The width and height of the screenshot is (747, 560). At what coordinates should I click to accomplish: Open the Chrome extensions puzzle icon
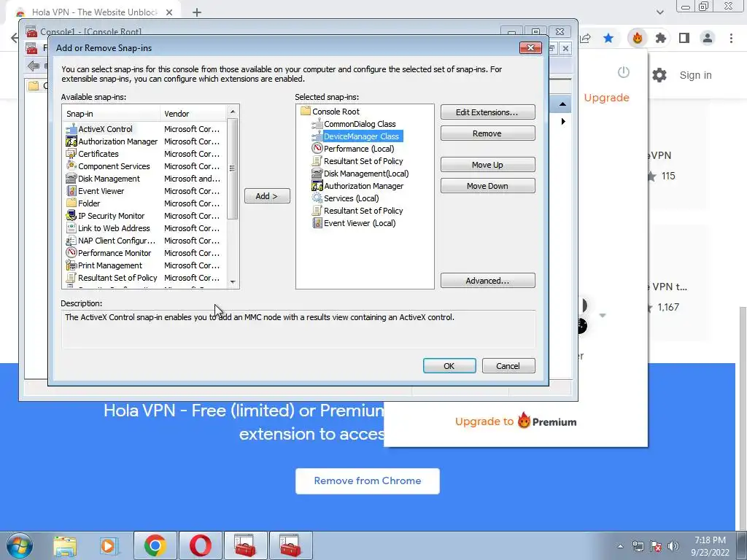pyautogui.click(x=660, y=38)
